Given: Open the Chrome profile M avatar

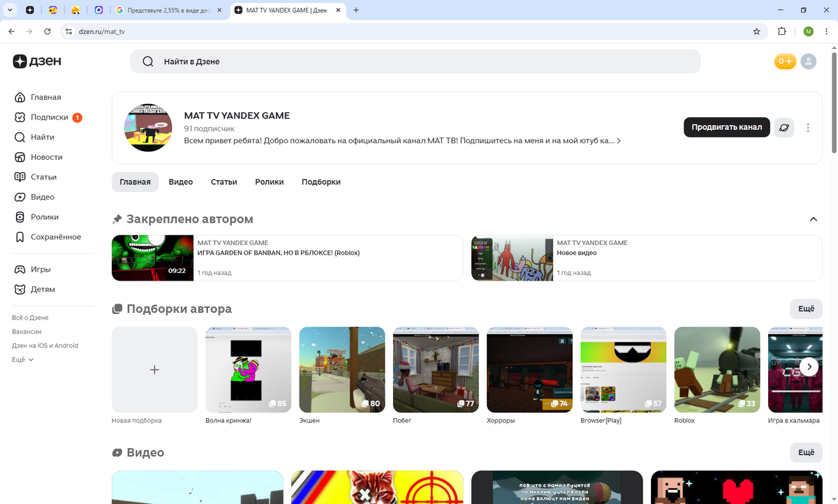Looking at the screenshot, I should (809, 31).
